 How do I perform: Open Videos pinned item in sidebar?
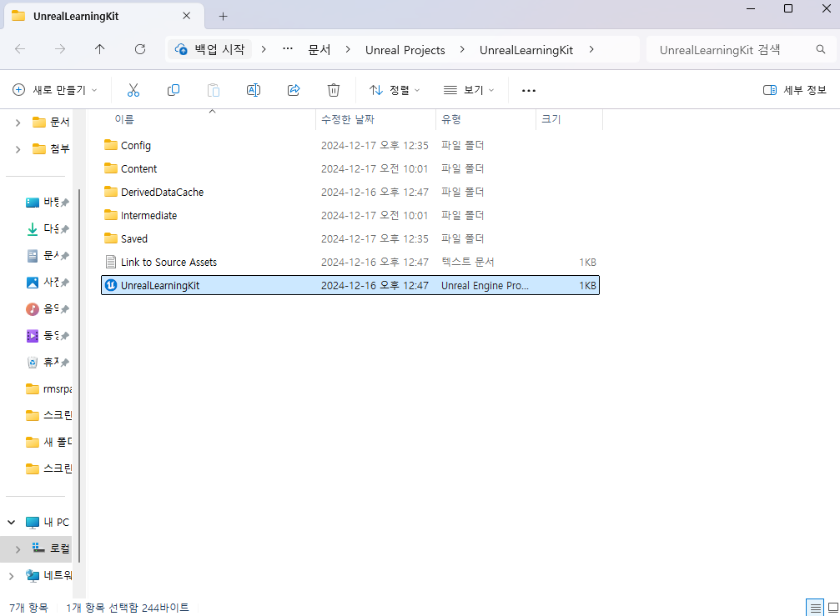(48, 336)
